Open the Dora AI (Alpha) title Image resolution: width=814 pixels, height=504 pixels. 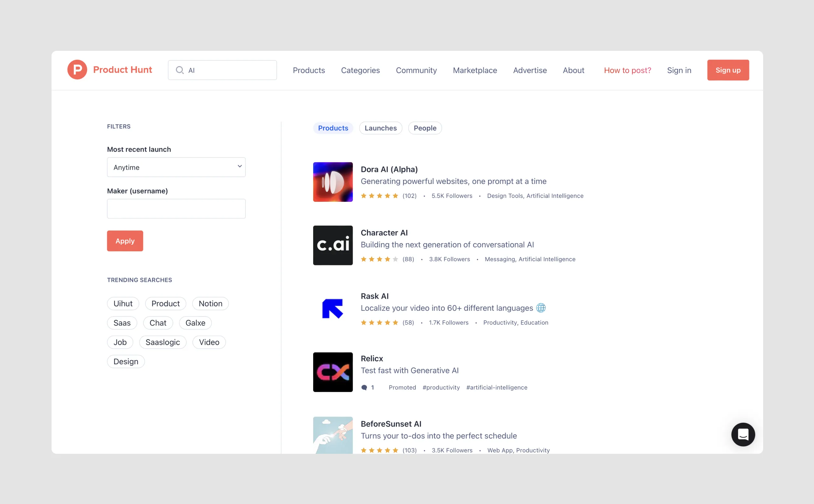[x=389, y=169]
